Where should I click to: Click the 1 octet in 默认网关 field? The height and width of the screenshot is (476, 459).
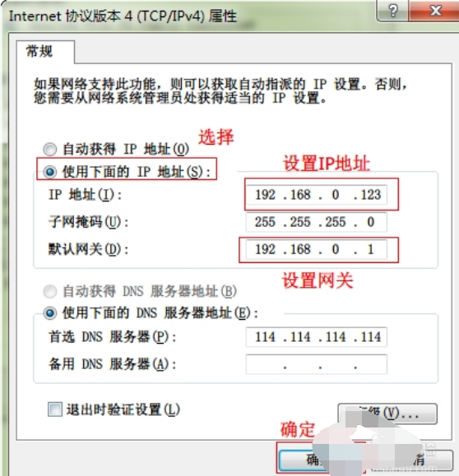tap(370, 250)
